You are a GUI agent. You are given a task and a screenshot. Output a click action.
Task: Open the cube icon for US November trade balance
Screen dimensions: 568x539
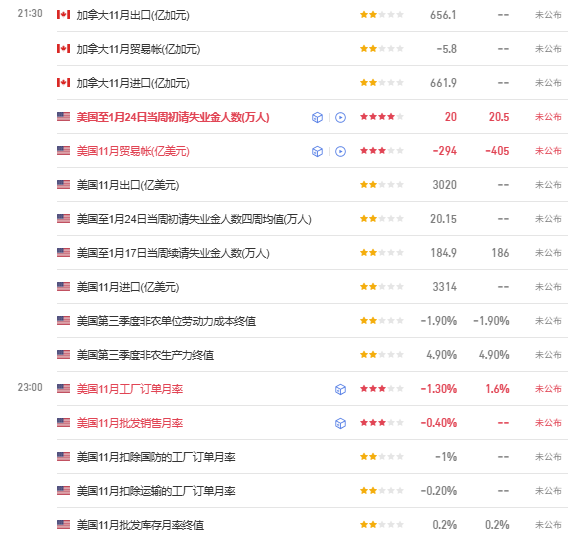pyautogui.click(x=317, y=151)
